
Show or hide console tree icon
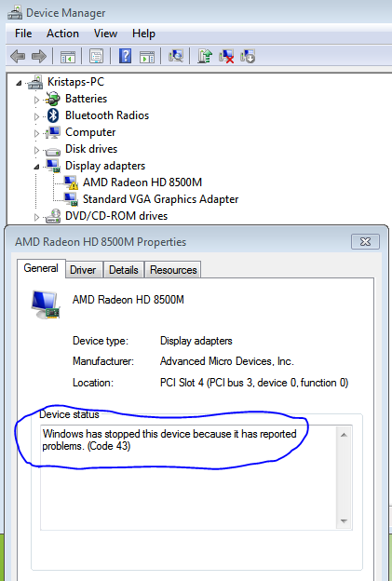pos(68,57)
